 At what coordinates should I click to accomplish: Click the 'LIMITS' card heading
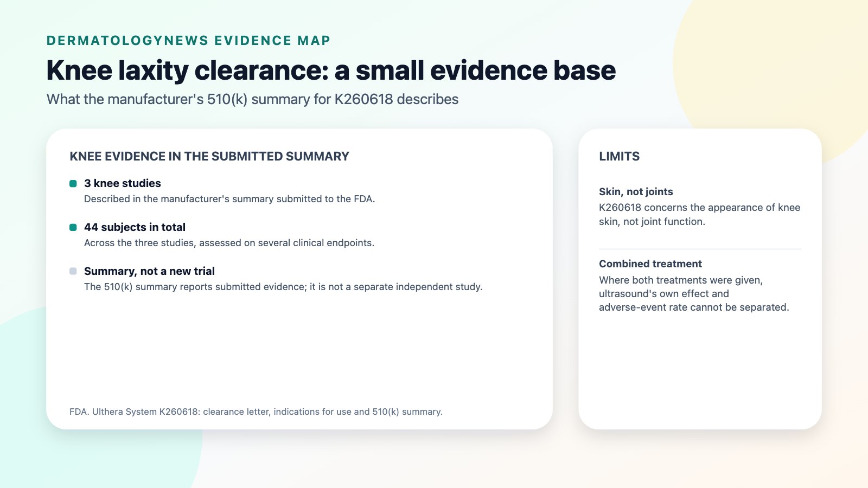tap(619, 156)
